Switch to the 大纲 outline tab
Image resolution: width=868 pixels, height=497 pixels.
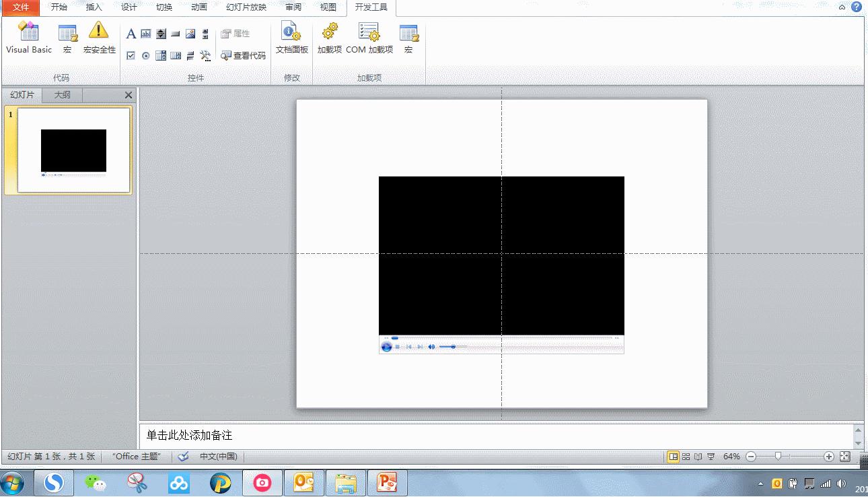[x=62, y=95]
